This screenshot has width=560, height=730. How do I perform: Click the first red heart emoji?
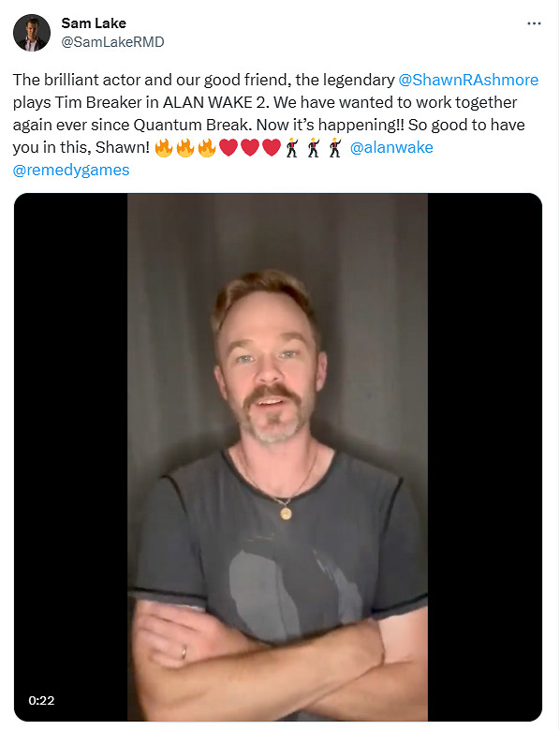point(228,147)
